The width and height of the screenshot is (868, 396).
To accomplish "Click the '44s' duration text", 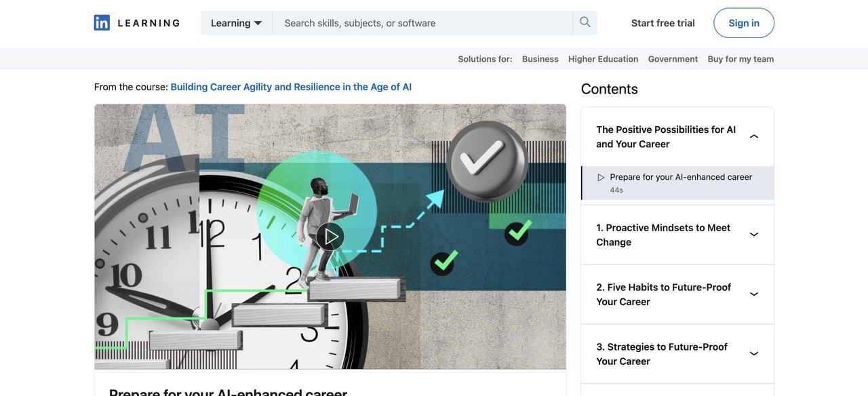I will coord(616,191).
